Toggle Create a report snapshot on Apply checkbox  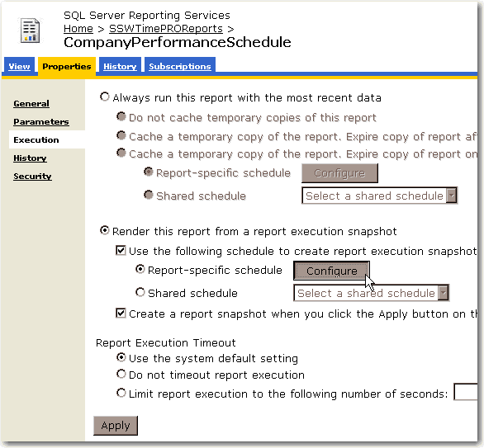(x=121, y=314)
